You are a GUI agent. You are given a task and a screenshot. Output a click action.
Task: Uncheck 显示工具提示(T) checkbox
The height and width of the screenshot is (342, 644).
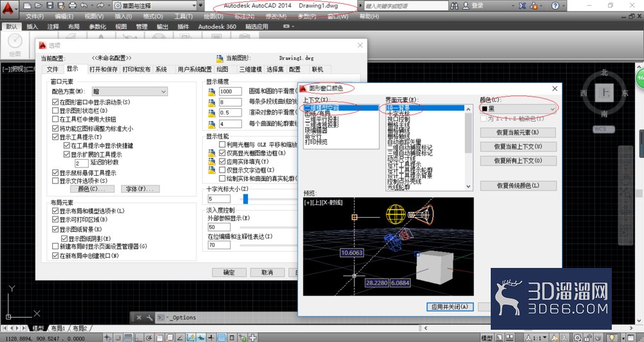point(55,137)
